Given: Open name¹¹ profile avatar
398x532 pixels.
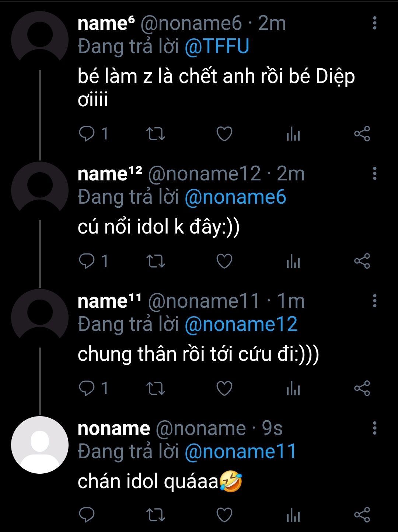Looking at the screenshot, I should [x=40, y=317].
